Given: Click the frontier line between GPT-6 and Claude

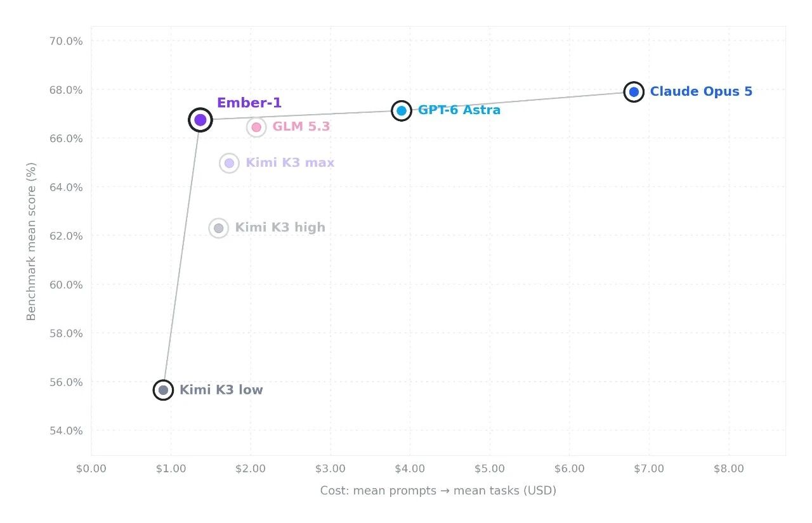Looking at the screenshot, I should (x=518, y=101).
